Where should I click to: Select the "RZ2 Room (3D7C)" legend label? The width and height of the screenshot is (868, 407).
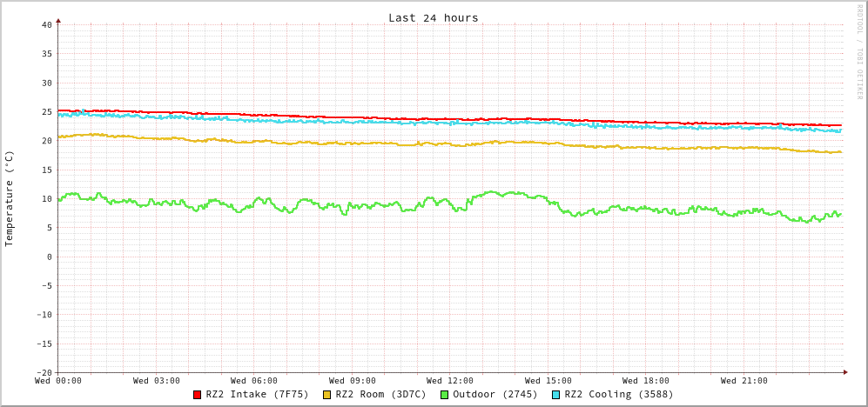pyautogui.click(x=380, y=395)
